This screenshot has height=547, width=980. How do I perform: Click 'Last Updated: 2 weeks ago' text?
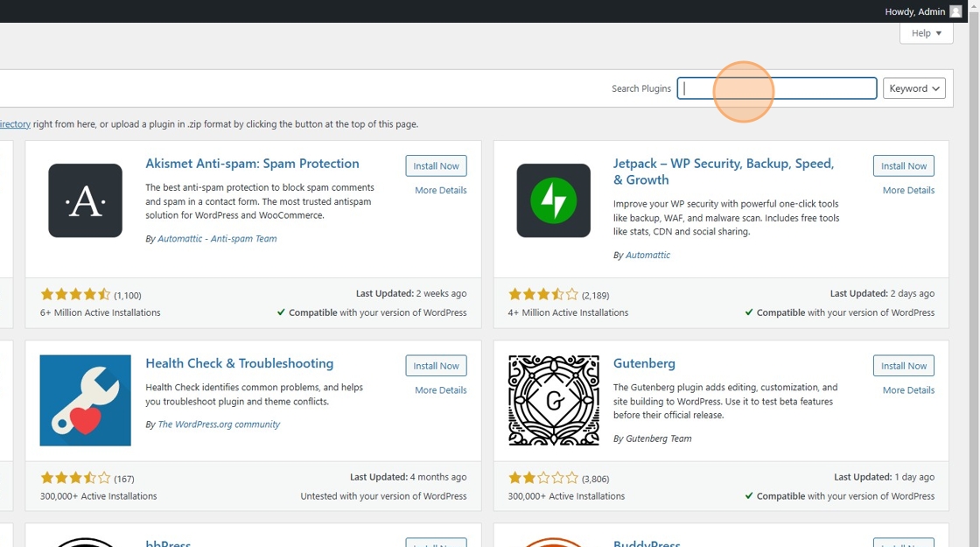pos(411,293)
